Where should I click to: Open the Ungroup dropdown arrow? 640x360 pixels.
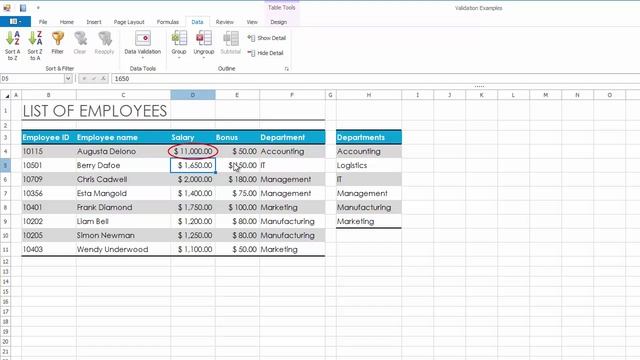pyautogui.click(x=204, y=58)
